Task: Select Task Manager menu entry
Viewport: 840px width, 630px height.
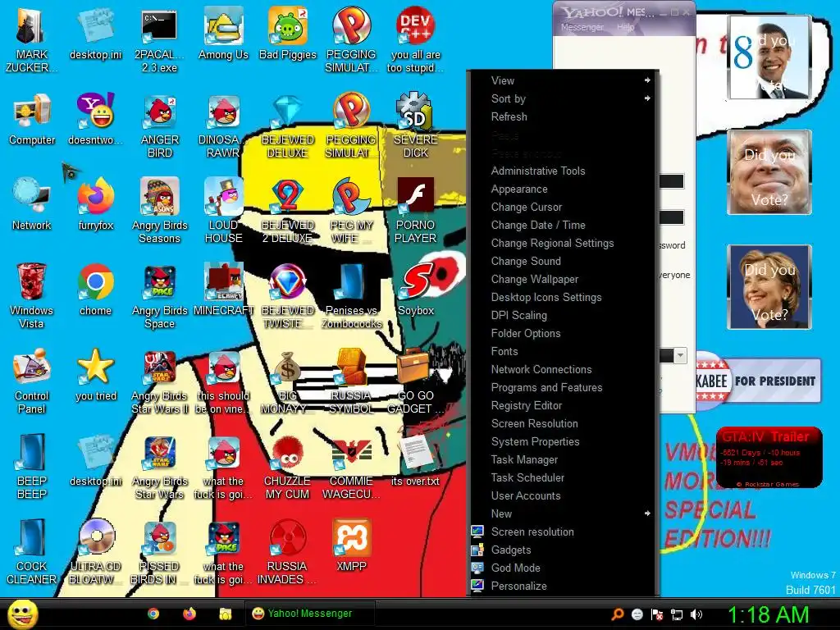Action: click(564, 459)
